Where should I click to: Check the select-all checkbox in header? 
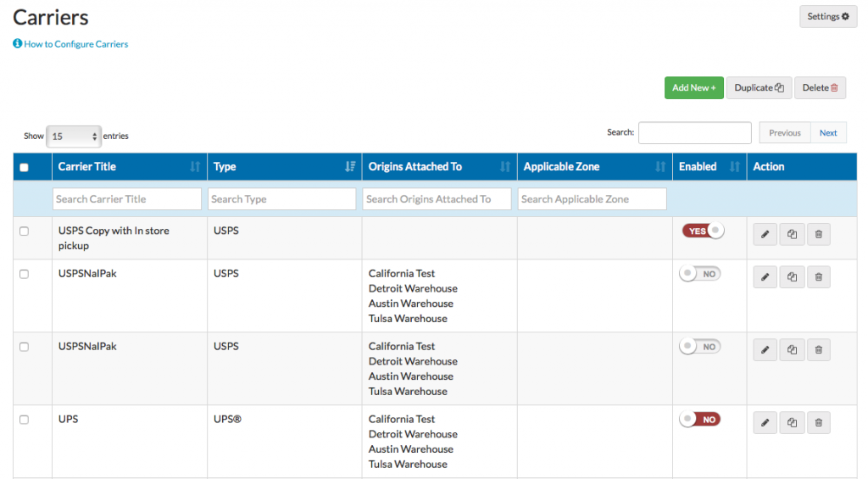tap(24, 168)
